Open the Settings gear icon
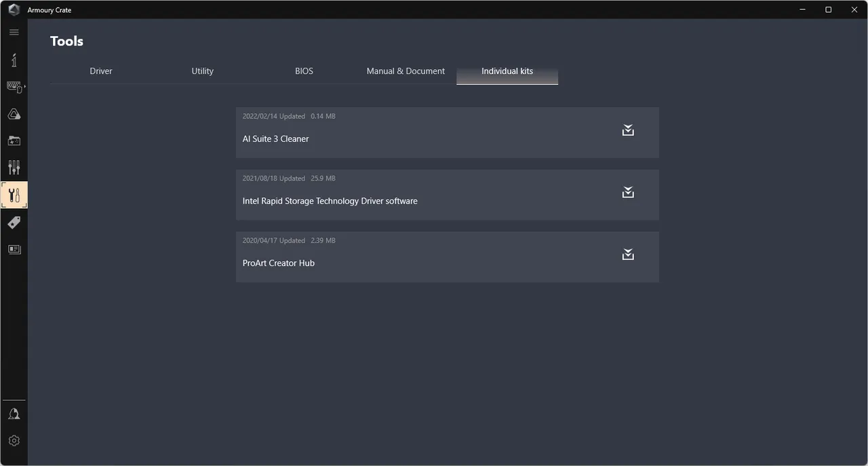868x466 pixels. [14, 441]
